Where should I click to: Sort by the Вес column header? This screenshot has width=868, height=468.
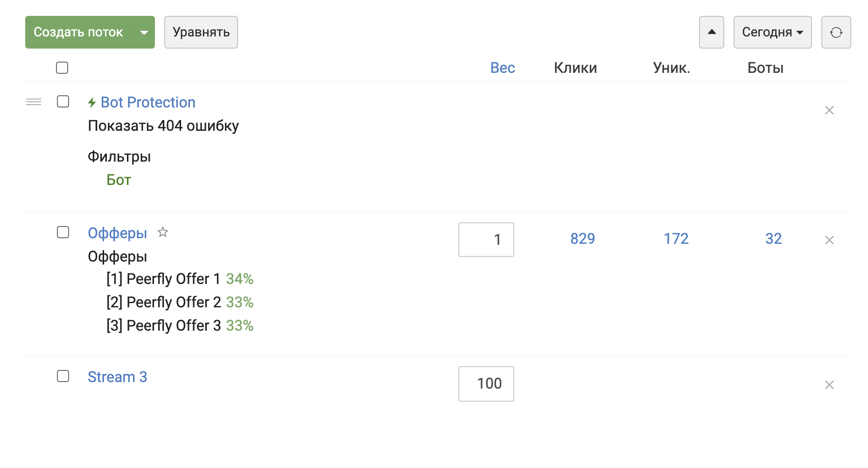pos(503,68)
